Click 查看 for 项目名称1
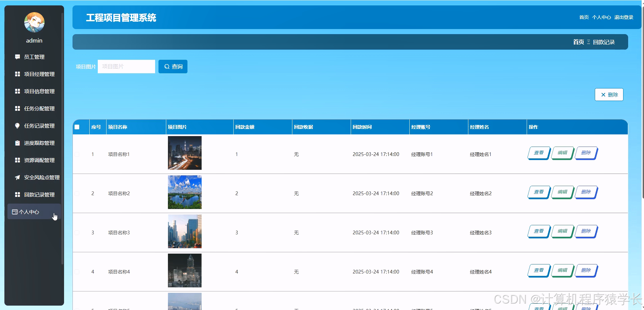The width and height of the screenshot is (644, 310). click(539, 153)
